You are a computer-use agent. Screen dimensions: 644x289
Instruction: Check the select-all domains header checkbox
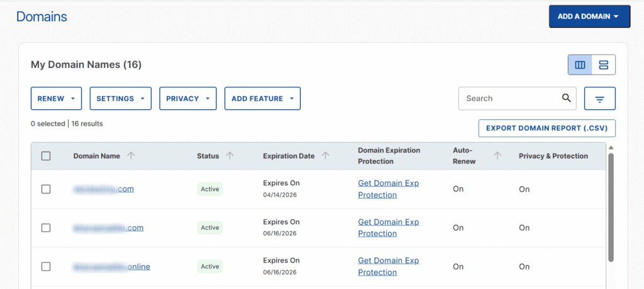coord(46,156)
